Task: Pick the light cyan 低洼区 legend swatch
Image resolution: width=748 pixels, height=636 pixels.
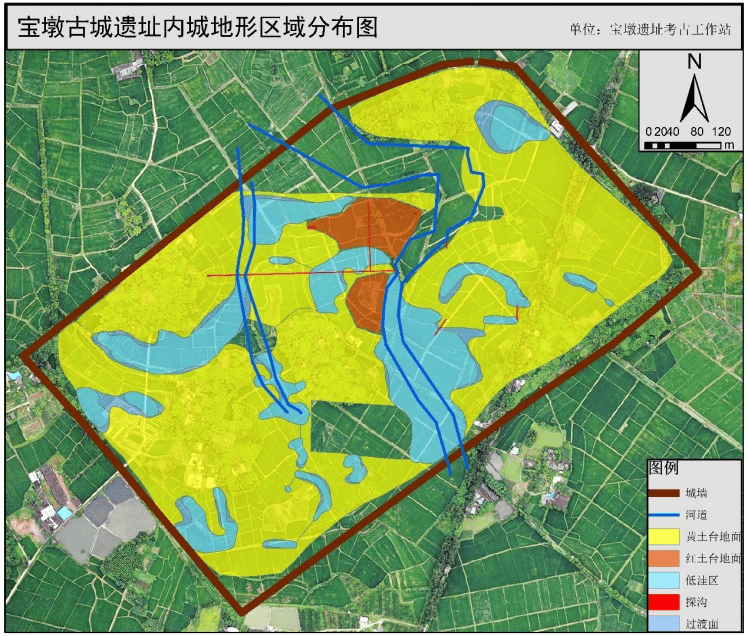Action: [x=663, y=582]
